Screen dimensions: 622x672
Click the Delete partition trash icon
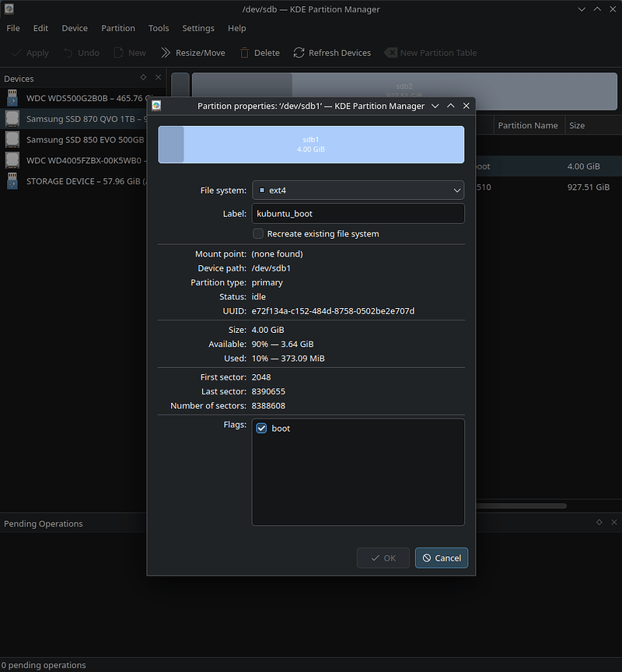(245, 53)
